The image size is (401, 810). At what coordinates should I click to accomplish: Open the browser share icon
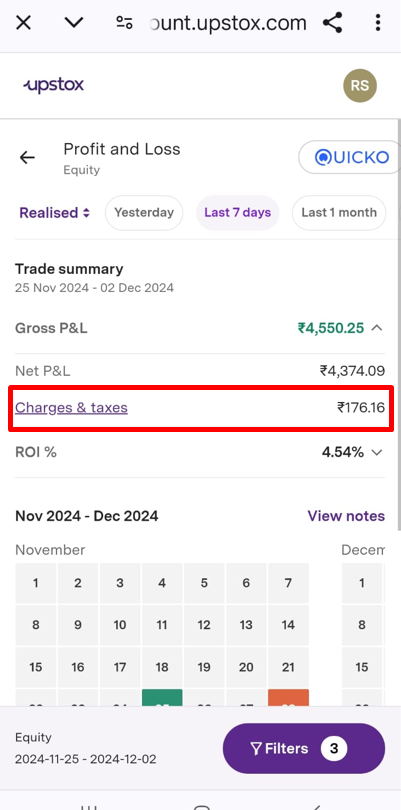coord(332,23)
